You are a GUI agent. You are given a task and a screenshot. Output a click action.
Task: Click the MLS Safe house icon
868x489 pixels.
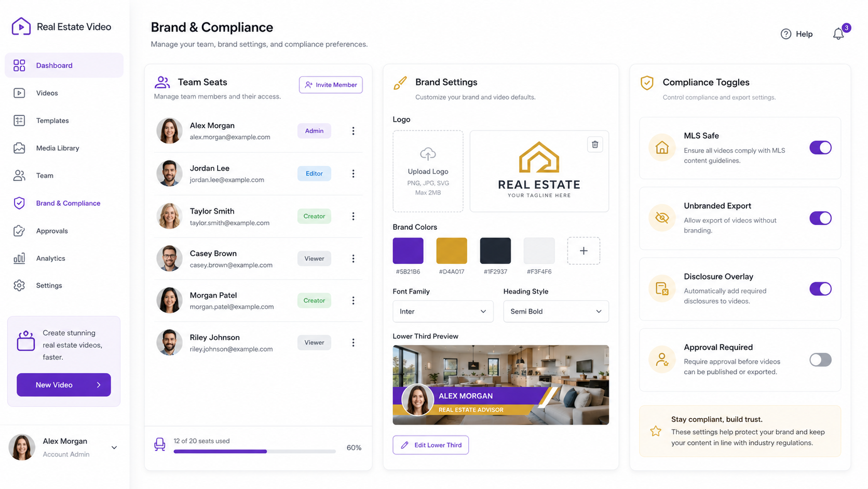(662, 148)
